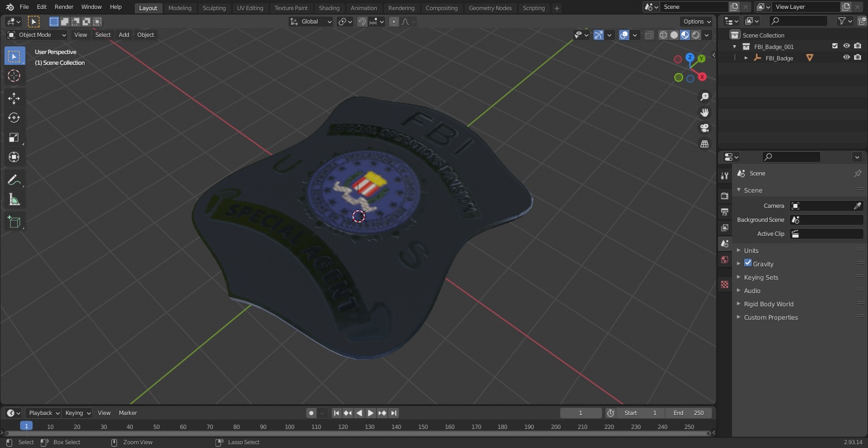Click the viewport zoom magnifier icon
The image size is (868, 448).
tap(704, 97)
